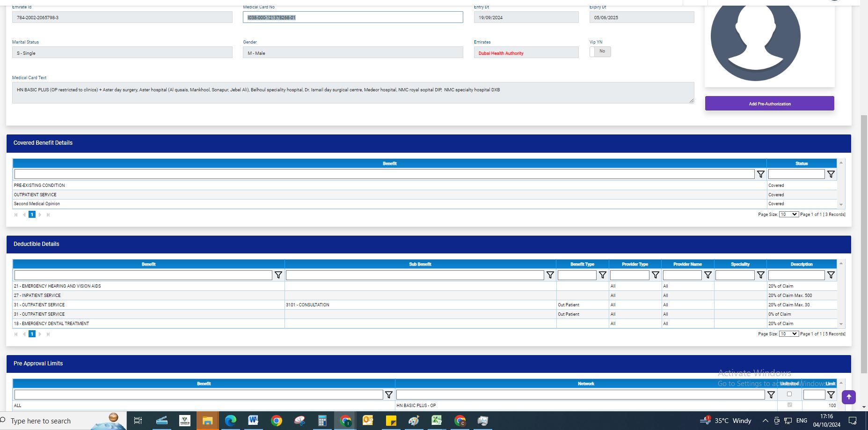
Task: Click filter icon beside Provider Name column
Action: click(708, 275)
